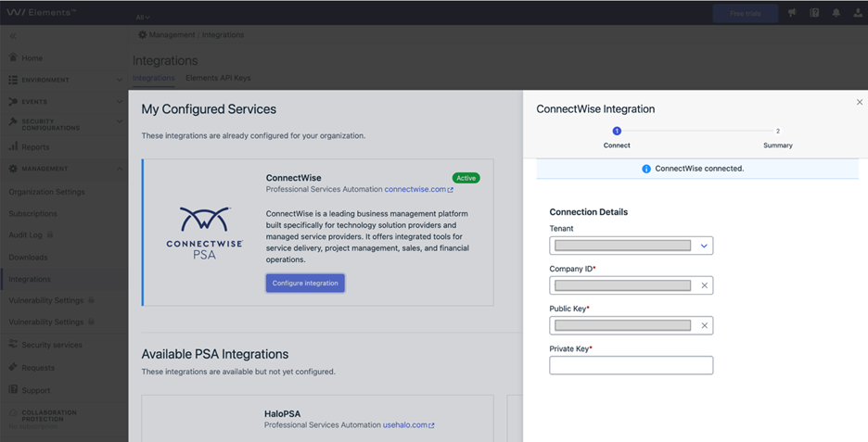
Task: Click the Security services icon
Action: coord(13,344)
